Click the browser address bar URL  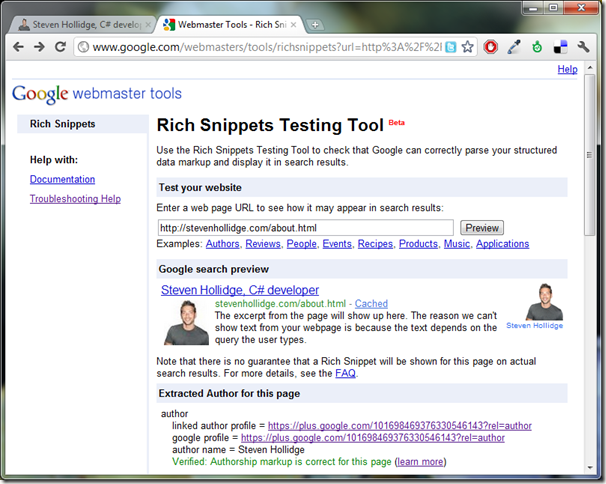click(x=267, y=47)
